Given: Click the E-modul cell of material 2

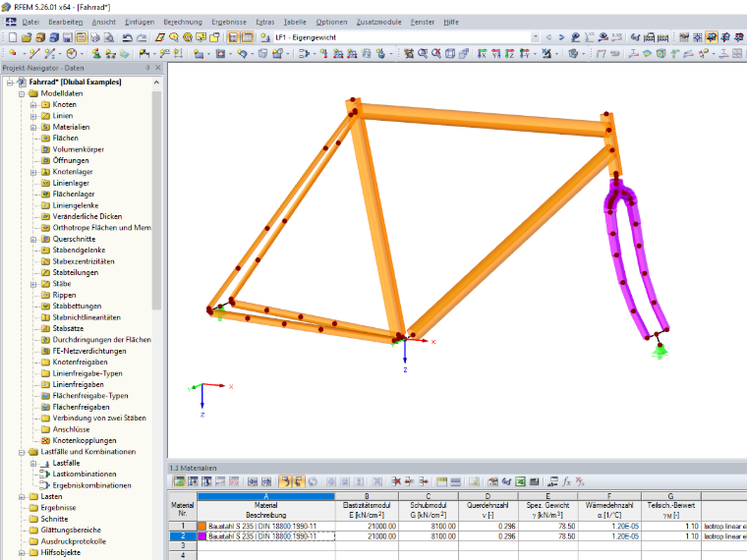Looking at the screenshot, I should (367, 536).
